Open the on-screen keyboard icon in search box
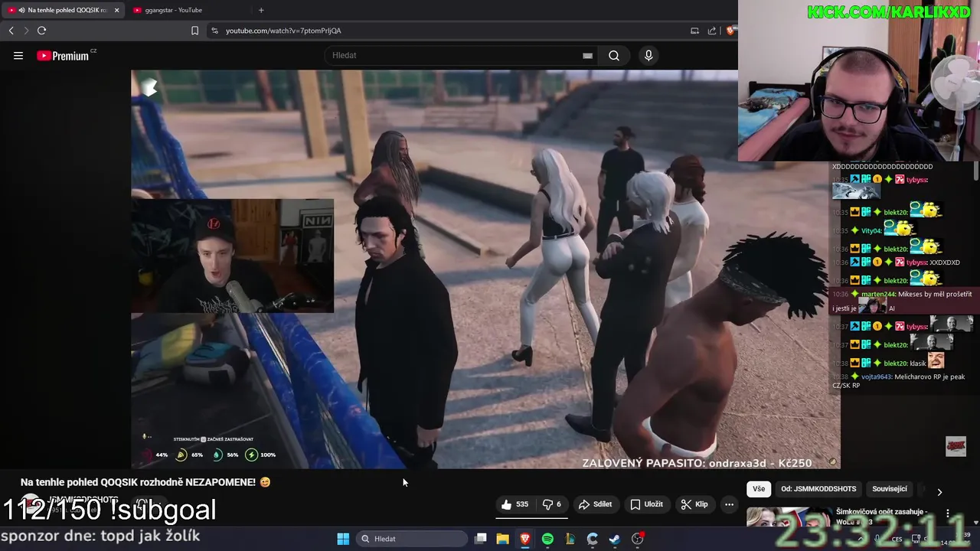Screen dimensions: 980x551 tap(587, 55)
